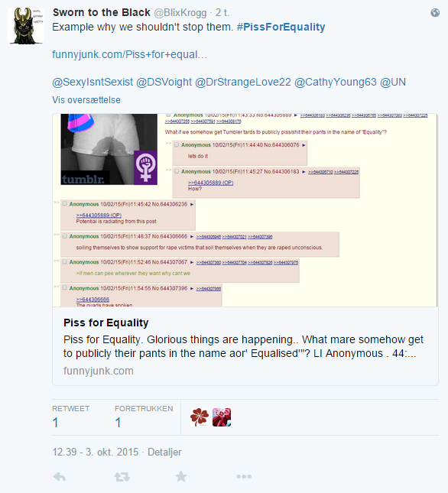Click Vis oversættelse to translate

86,100
